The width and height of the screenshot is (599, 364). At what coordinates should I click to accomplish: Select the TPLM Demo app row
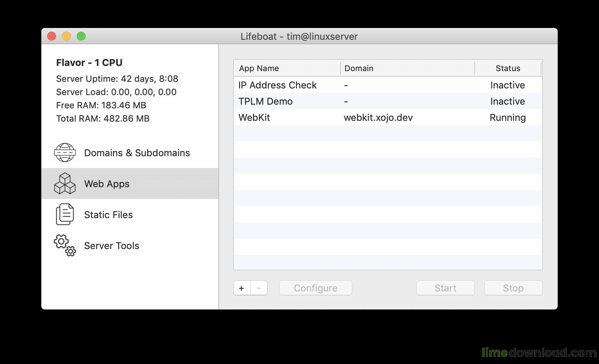(388, 101)
